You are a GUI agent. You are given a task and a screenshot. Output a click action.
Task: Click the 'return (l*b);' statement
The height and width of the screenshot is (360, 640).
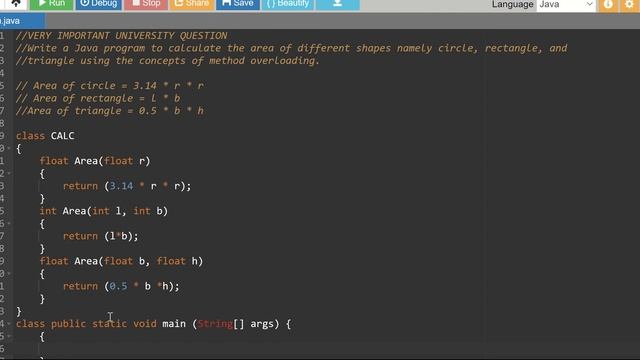pos(101,236)
